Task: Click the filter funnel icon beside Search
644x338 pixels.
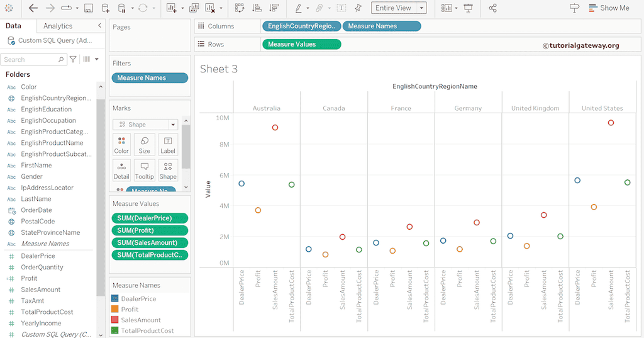Action: point(73,59)
